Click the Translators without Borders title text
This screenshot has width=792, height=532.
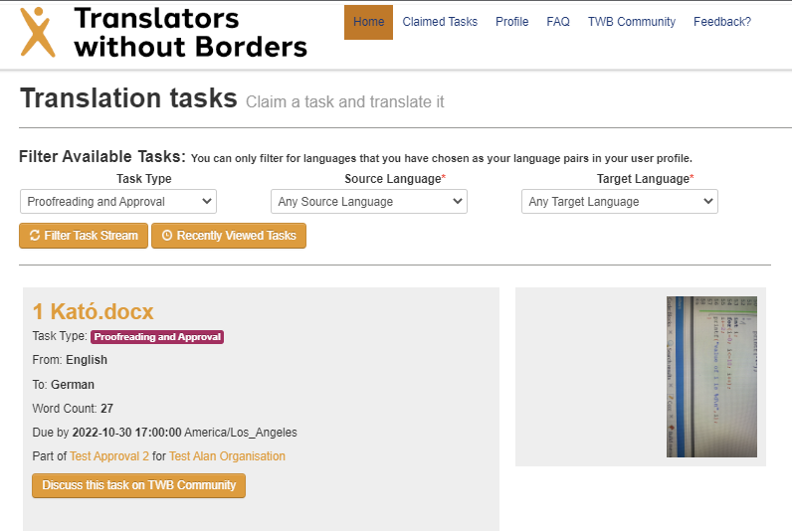click(x=190, y=32)
